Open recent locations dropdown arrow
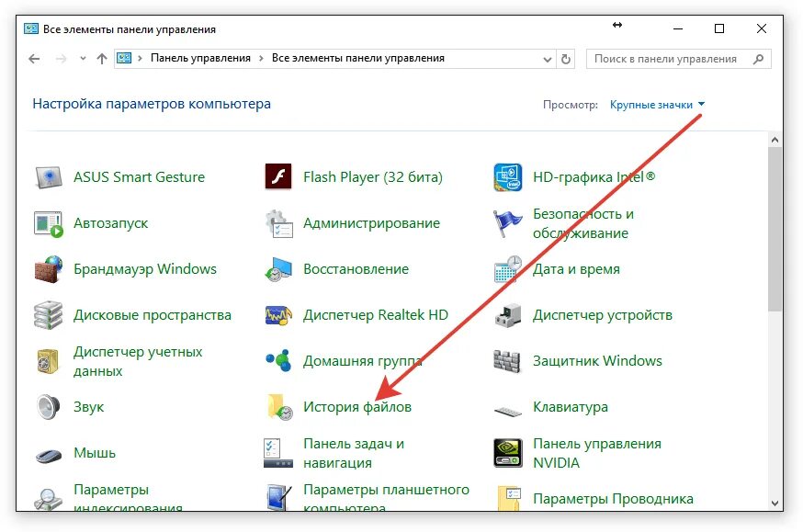Image resolution: width=803 pixels, height=532 pixels. (83, 59)
